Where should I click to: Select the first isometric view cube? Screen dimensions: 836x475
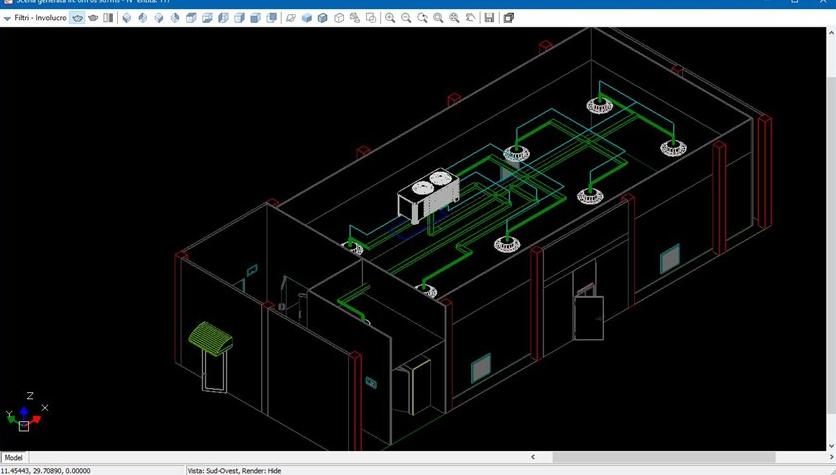(127, 18)
